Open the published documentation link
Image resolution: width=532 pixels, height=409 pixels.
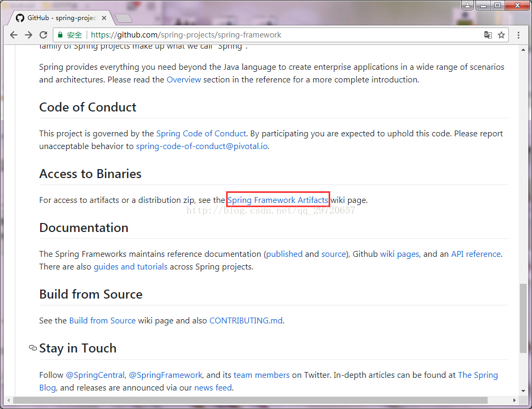click(284, 254)
